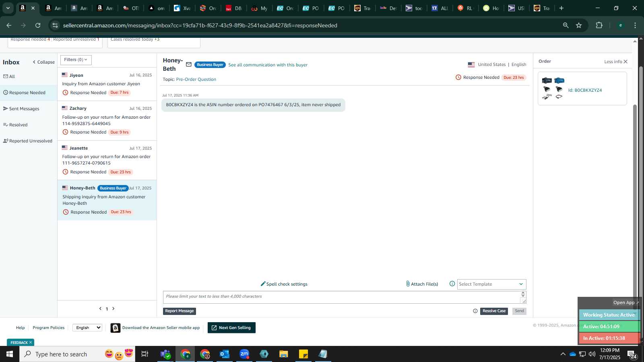
Task: Open the English language selector in footer
Action: (x=87, y=327)
